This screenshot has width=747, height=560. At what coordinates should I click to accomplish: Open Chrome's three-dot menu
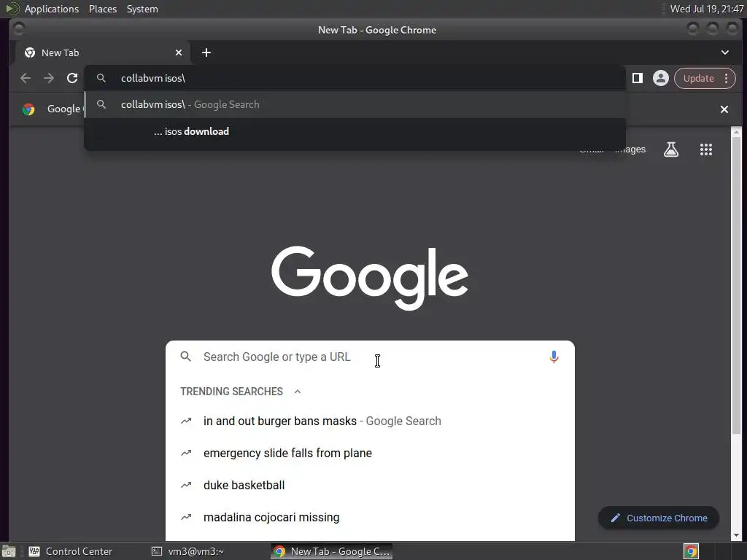[x=726, y=78]
